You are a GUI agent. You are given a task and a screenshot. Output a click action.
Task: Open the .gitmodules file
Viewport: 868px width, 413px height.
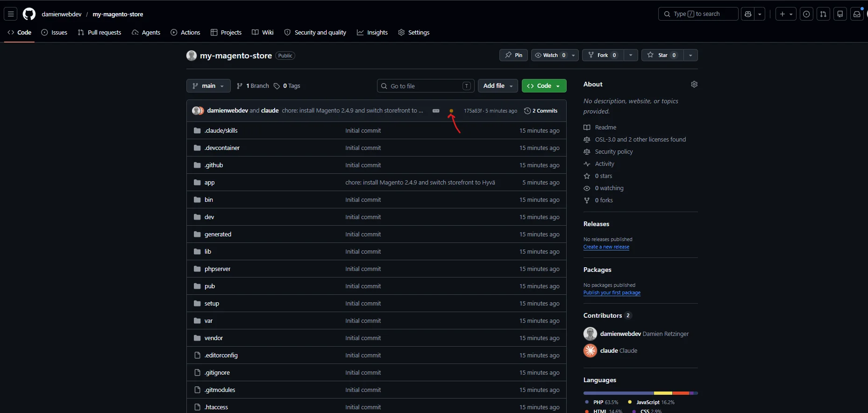click(x=220, y=390)
